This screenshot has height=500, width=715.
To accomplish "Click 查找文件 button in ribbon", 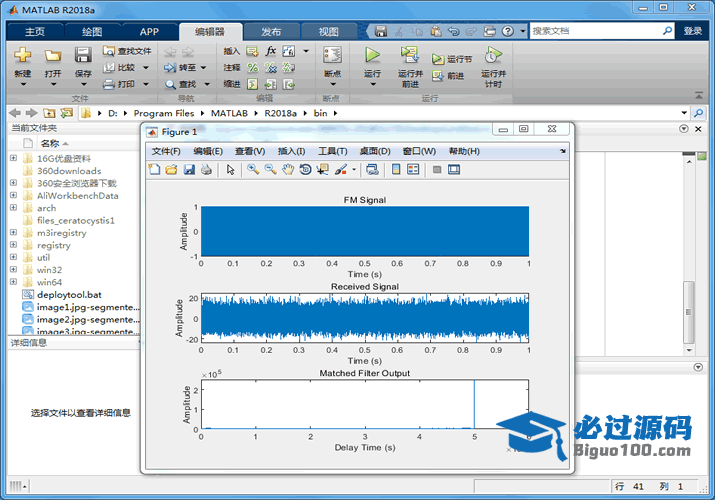I will pos(127,51).
